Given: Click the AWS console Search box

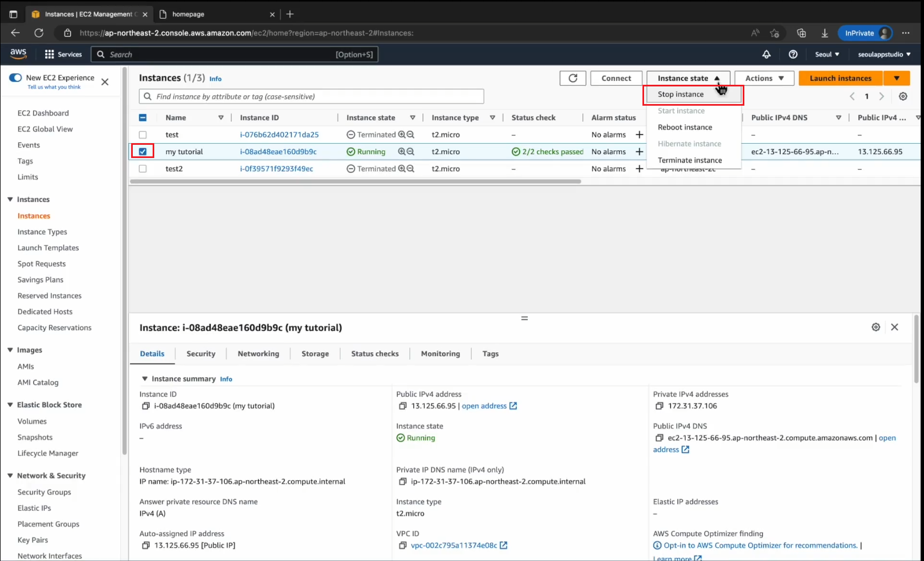Looking at the screenshot, I should 236,54.
